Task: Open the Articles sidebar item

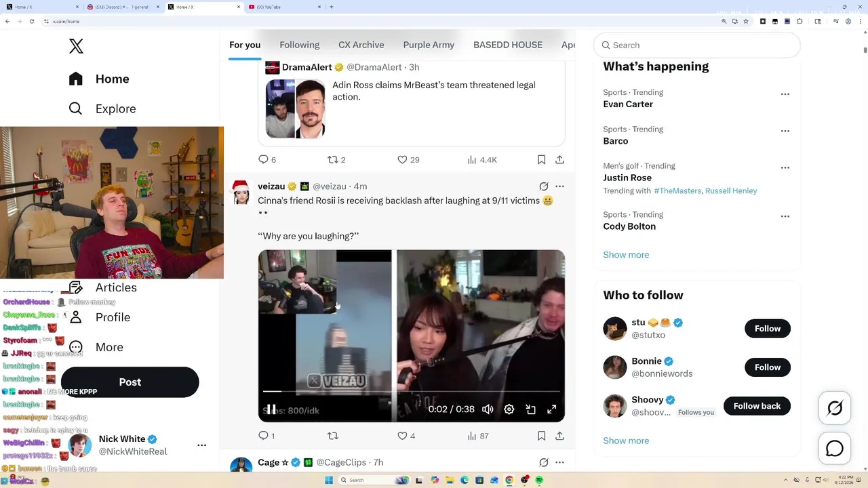Action: click(x=103, y=287)
